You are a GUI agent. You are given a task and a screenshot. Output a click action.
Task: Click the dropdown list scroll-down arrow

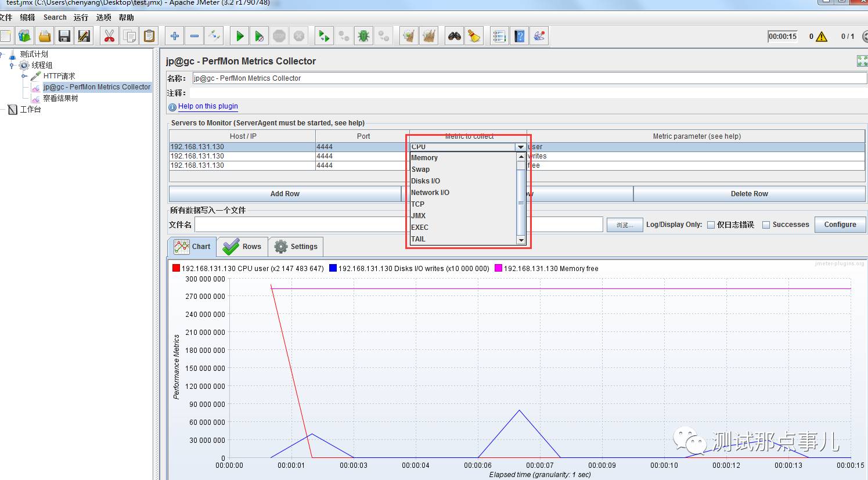click(521, 240)
